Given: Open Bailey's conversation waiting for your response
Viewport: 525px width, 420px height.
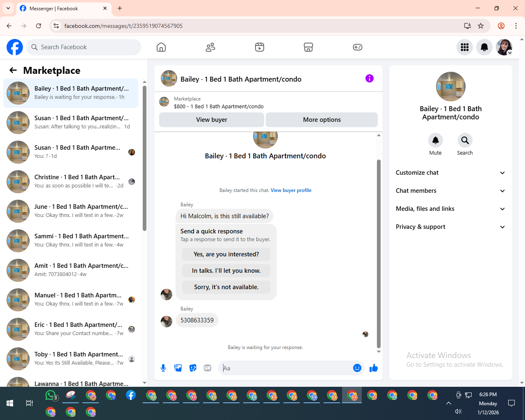Looking at the screenshot, I should (x=71, y=93).
